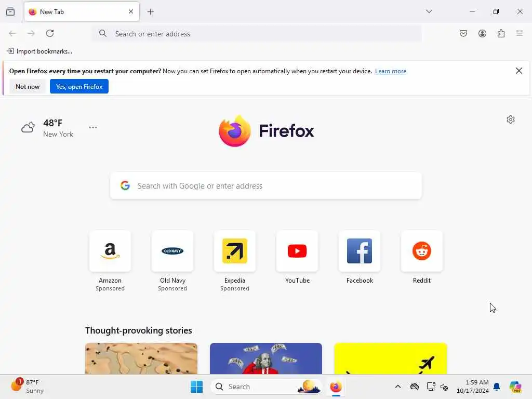Viewport: 532px width, 399px height.
Task: Open the Save to Pocket icon
Action: 463,33
